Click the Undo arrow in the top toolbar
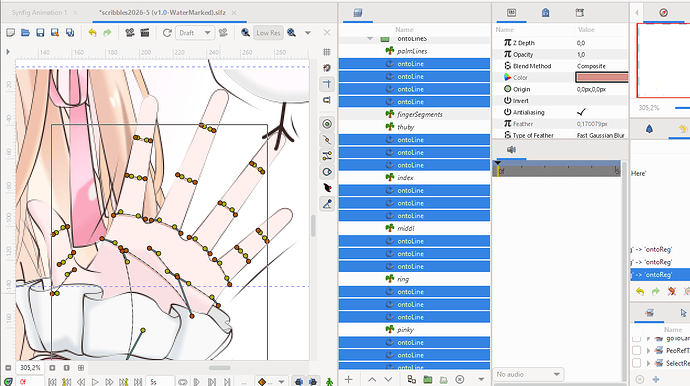Image resolution: width=690 pixels, height=386 pixels. point(92,33)
